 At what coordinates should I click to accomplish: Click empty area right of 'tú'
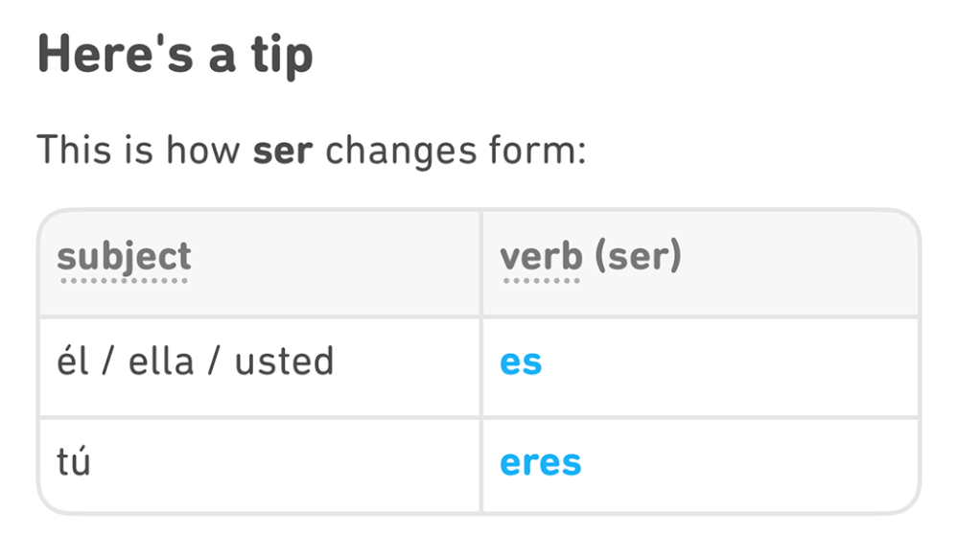coord(288,463)
